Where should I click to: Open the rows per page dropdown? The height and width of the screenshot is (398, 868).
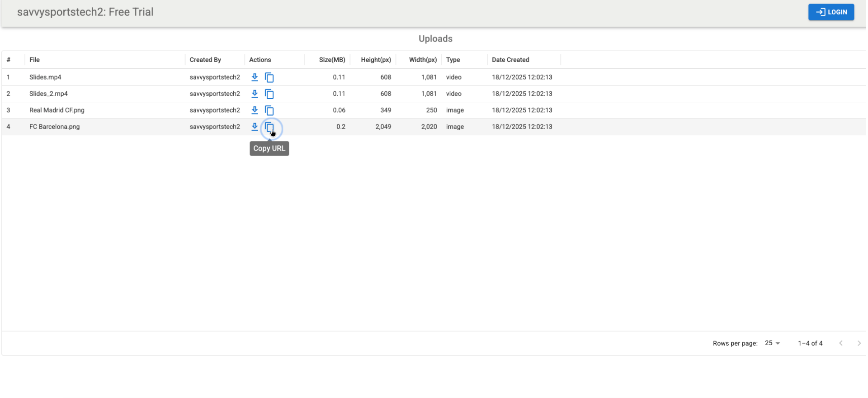(x=772, y=343)
